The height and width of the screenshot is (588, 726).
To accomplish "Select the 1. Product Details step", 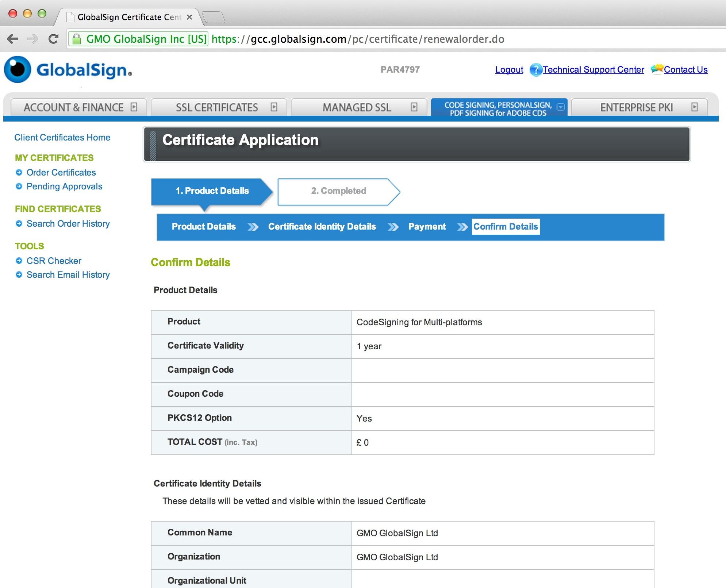I will coord(212,191).
